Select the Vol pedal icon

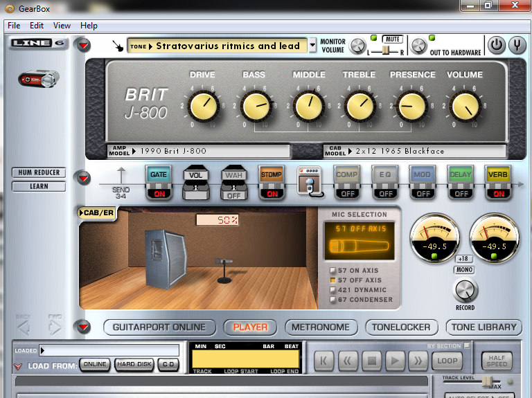click(x=196, y=183)
